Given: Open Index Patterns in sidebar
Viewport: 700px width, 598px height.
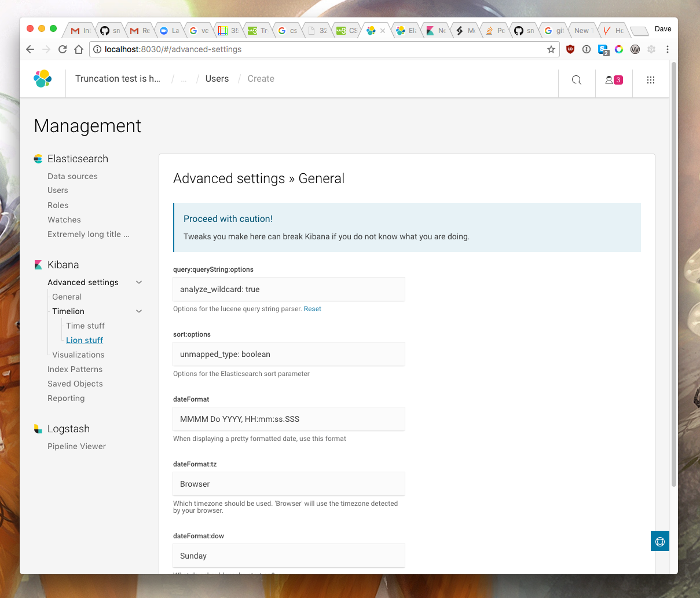Looking at the screenshot, I should (x=75, y=369).
